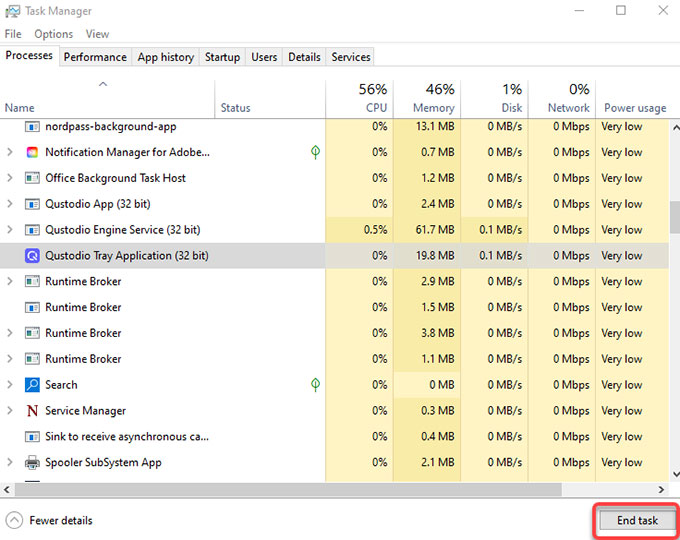680x540 pixels.
Task: Click the 0.5% CPU value
Action: click(376, 230)
